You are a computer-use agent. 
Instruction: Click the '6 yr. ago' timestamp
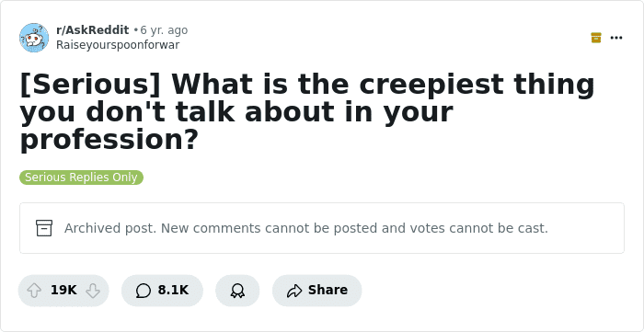pyautogui.click(x=164, y=30)
